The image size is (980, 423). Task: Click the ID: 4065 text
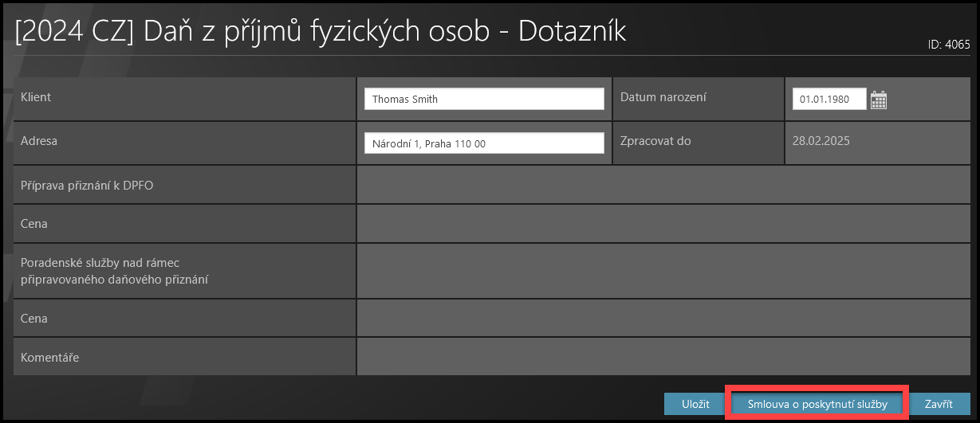pos(949,45)
